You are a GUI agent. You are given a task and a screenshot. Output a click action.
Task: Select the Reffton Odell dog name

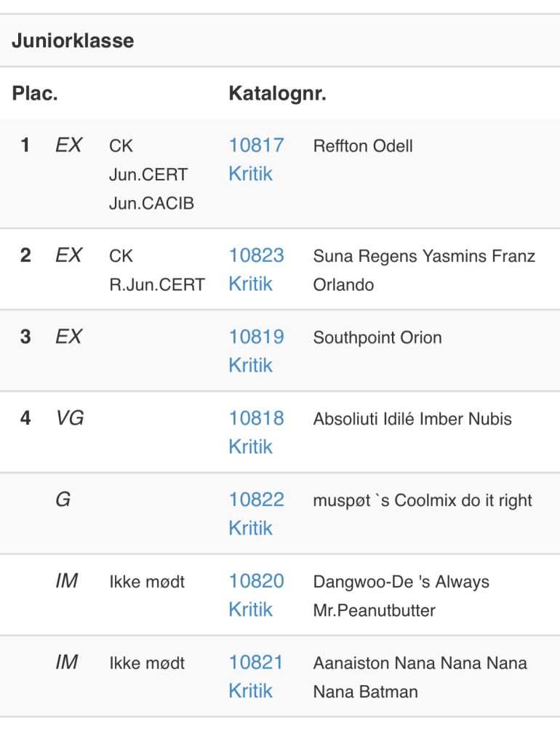click(363, 146)
